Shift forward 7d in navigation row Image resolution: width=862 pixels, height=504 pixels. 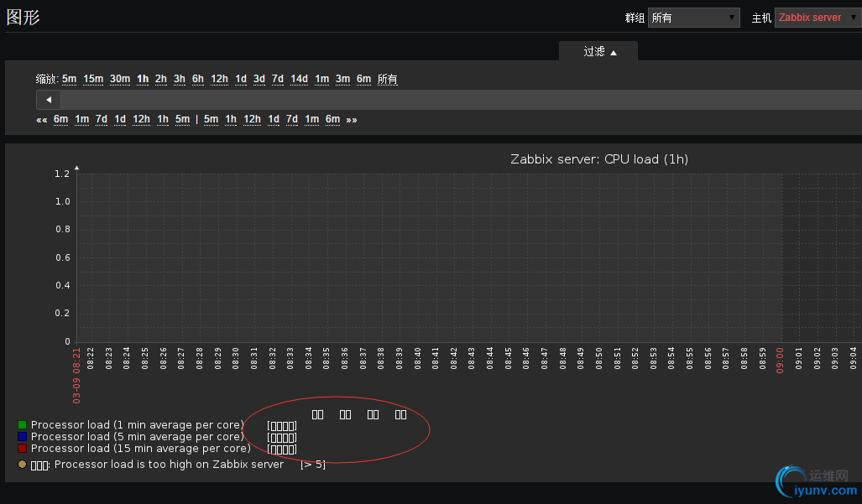tap(292, 119)
